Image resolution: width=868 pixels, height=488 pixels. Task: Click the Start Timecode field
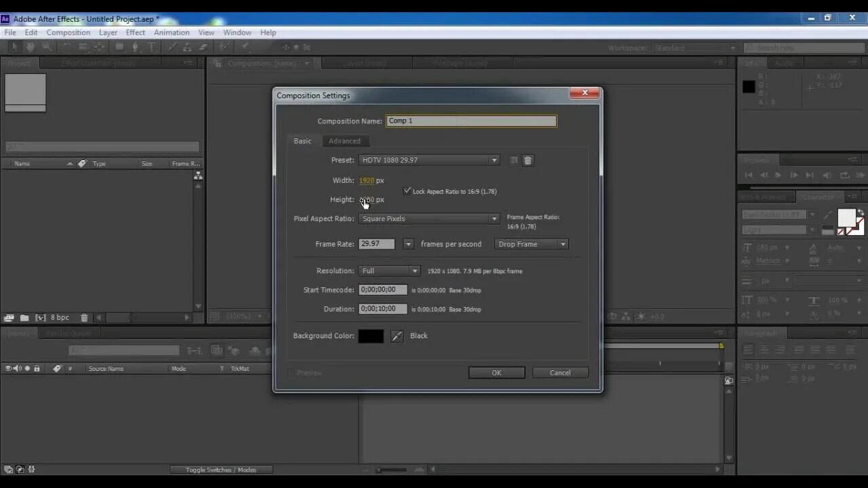click(382, 290)
